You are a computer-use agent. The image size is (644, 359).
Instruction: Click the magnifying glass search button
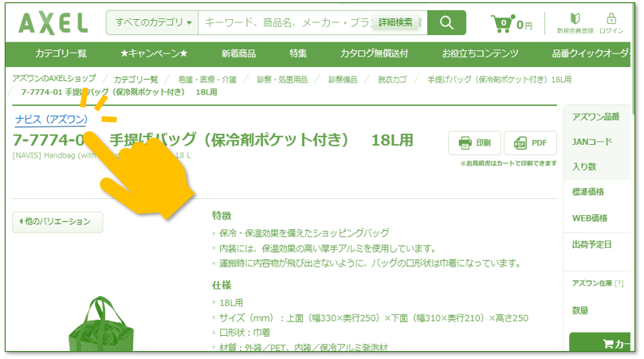coord(446,22)
